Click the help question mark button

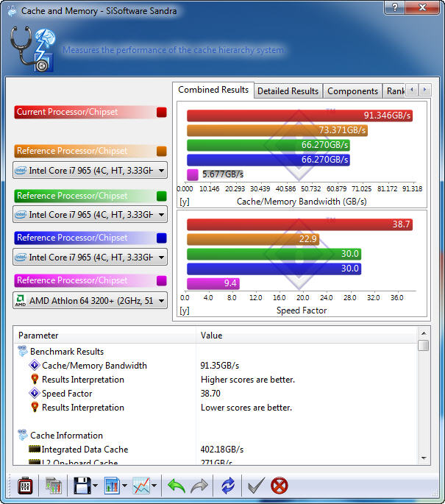(x=394, y=7)
